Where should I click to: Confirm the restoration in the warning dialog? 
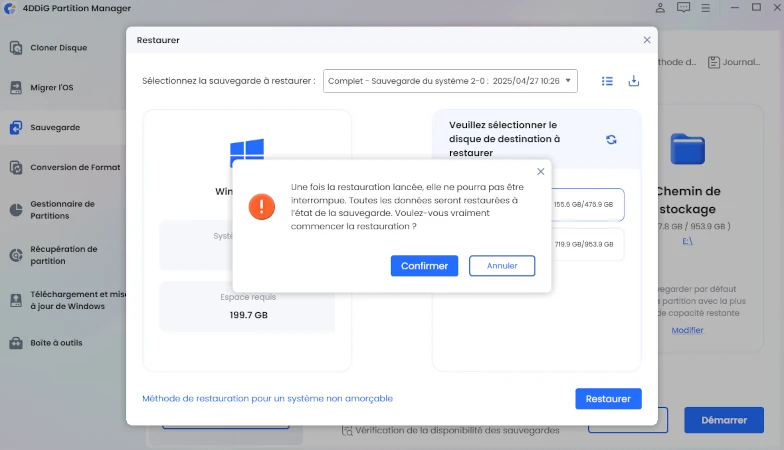tap(424, 266)
